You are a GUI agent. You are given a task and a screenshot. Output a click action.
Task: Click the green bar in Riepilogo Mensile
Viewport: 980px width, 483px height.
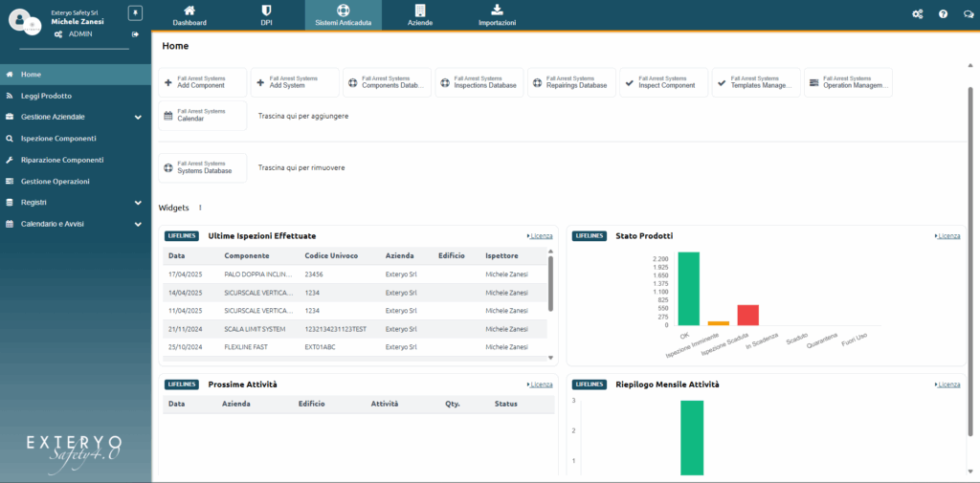[x=691, y=438]
